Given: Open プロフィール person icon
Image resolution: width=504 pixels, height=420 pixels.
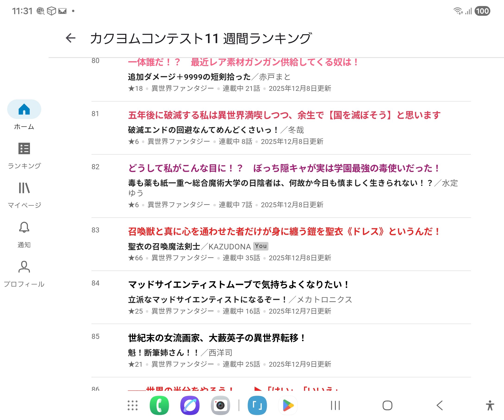Looking at the screenshot, I should 24,267.
